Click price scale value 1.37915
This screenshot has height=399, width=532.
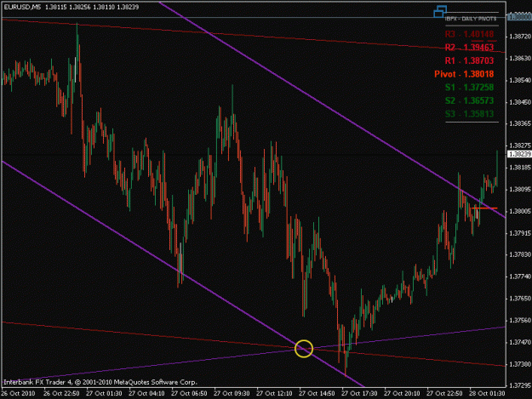coord(520,233)
